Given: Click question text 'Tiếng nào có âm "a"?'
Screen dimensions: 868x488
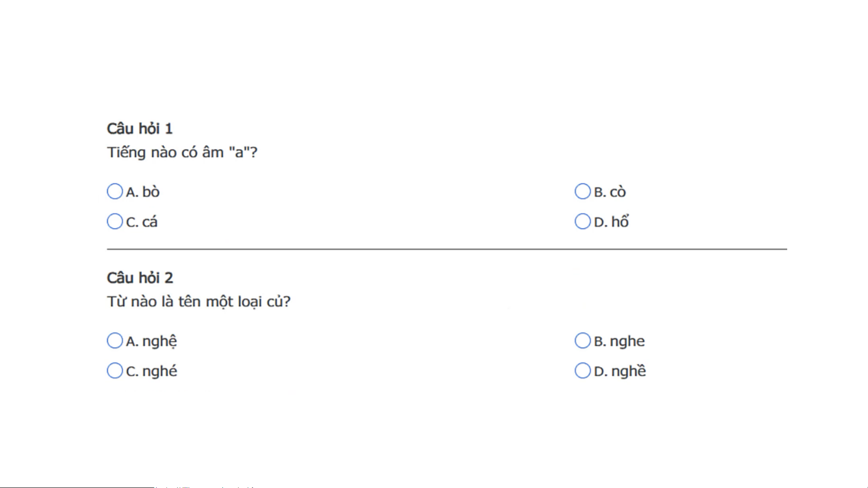Looking at the screenshot, I should coord(182,153).
